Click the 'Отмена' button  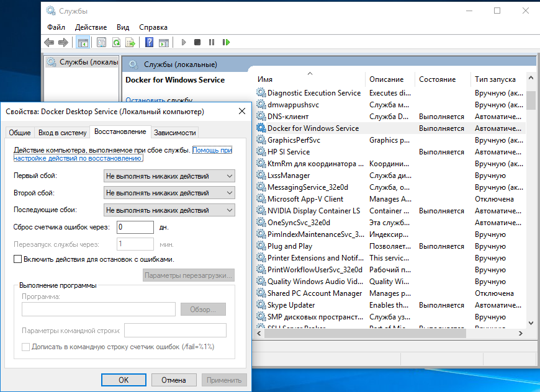tap(173, 380)
